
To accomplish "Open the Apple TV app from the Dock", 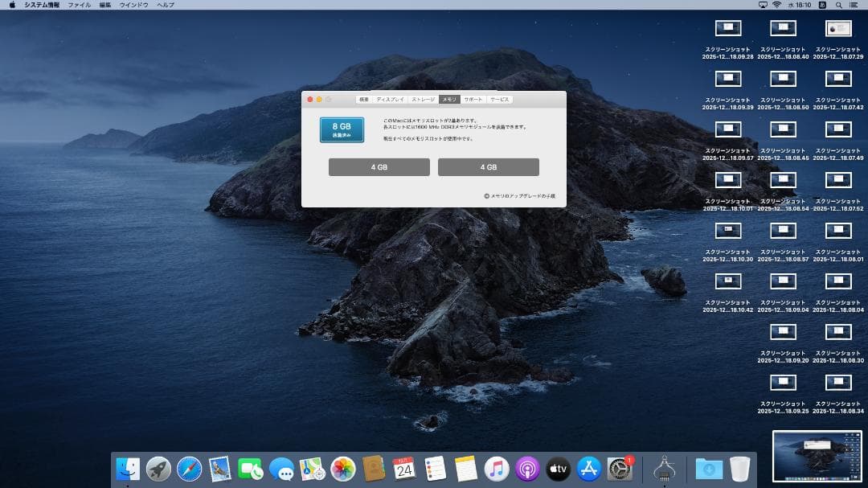I will click(557, 469).
